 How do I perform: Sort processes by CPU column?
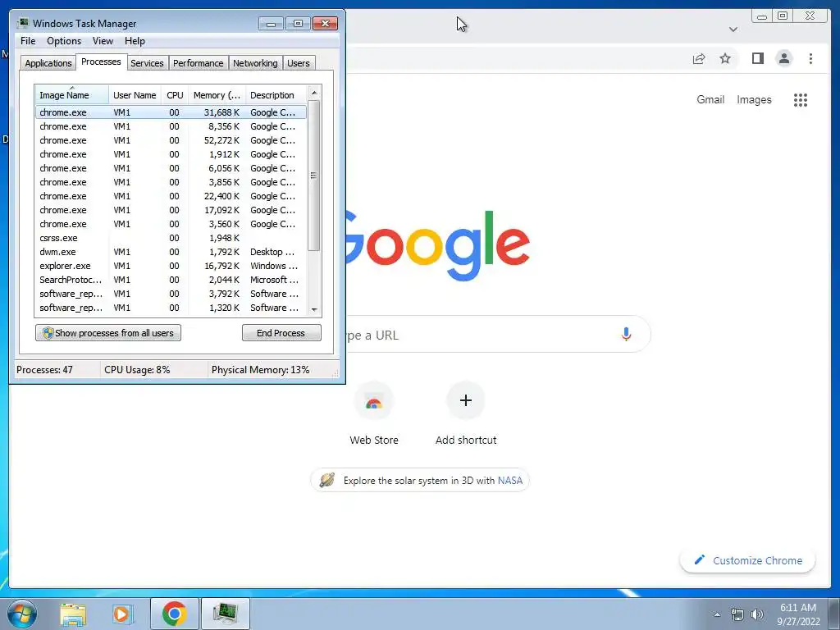pos(175,95)
